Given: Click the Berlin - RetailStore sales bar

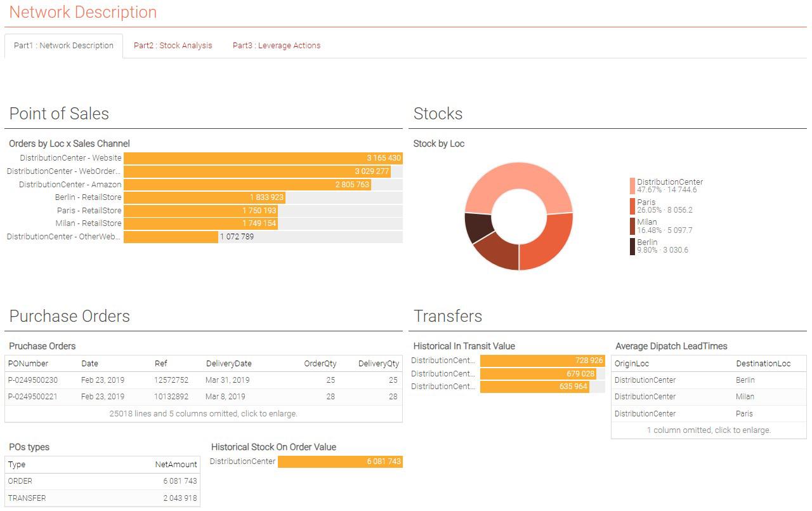Looking at the screenshot, I should click(203, 197).
